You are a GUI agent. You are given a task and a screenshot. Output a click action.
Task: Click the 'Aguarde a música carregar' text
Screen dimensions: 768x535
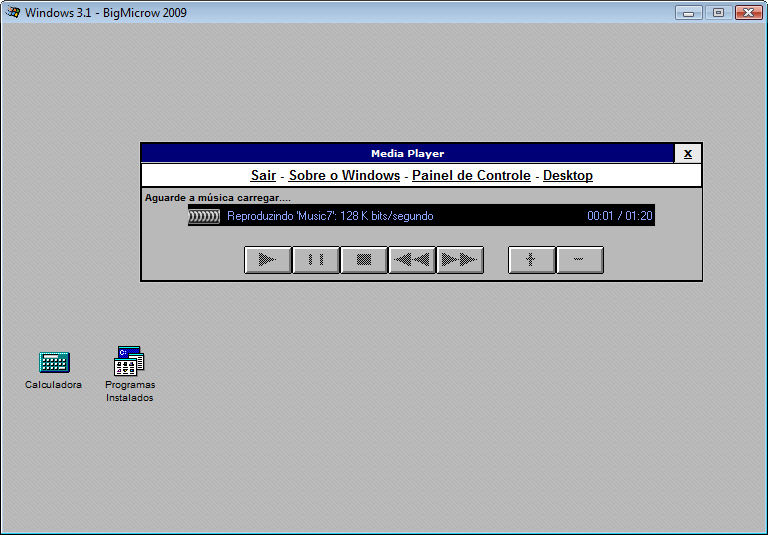point(217,198)
